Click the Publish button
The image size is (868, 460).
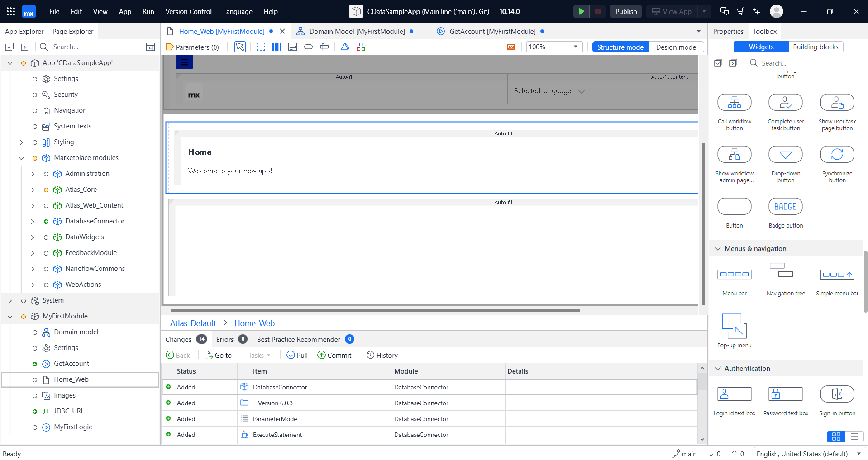tap(625, 12)
